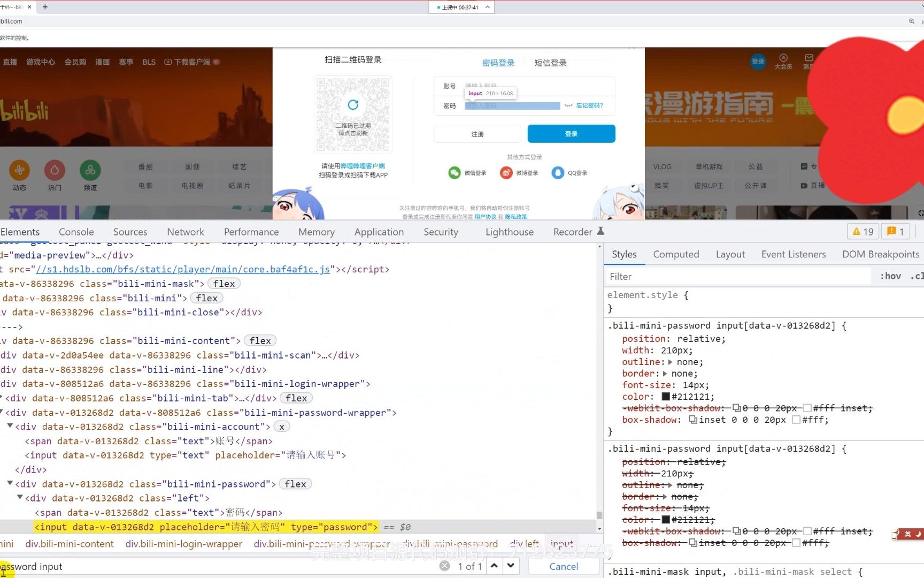Click the 忘记密码? link
Image resolution: width=924 pixels, height=578 pixels.
point(589,105)
